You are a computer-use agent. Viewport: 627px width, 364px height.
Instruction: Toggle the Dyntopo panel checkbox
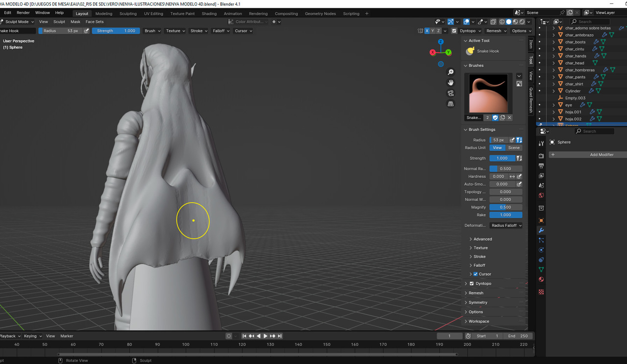tap(472, 284)
